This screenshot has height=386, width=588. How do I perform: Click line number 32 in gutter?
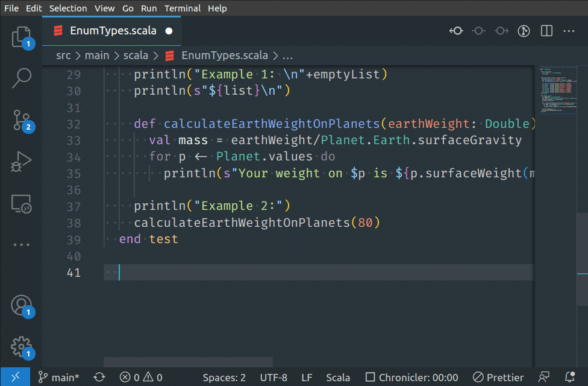click(73, 124)
